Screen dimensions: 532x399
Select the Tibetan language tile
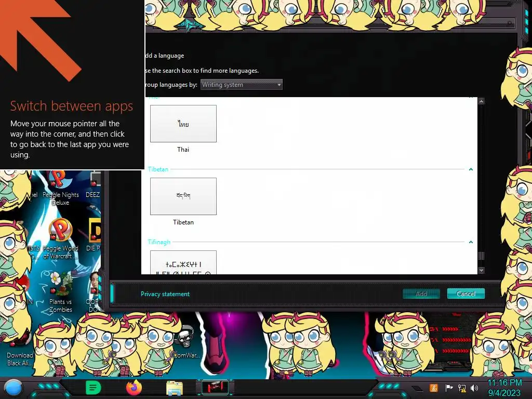point(183,196)
